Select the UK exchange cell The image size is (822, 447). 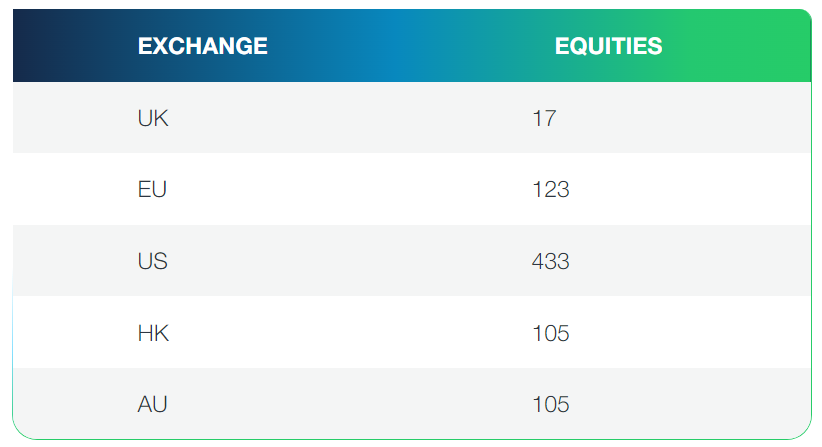153,118
